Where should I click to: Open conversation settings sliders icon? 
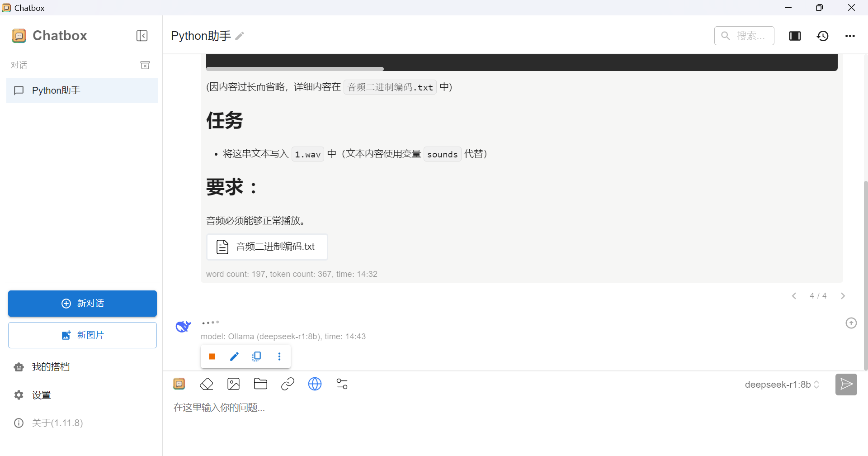pos(342,384)
